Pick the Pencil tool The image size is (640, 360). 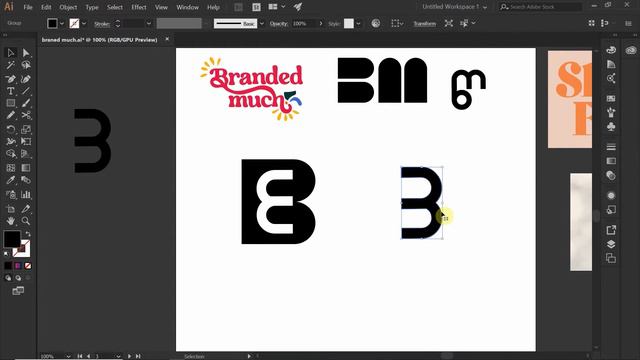click(11, 116)
